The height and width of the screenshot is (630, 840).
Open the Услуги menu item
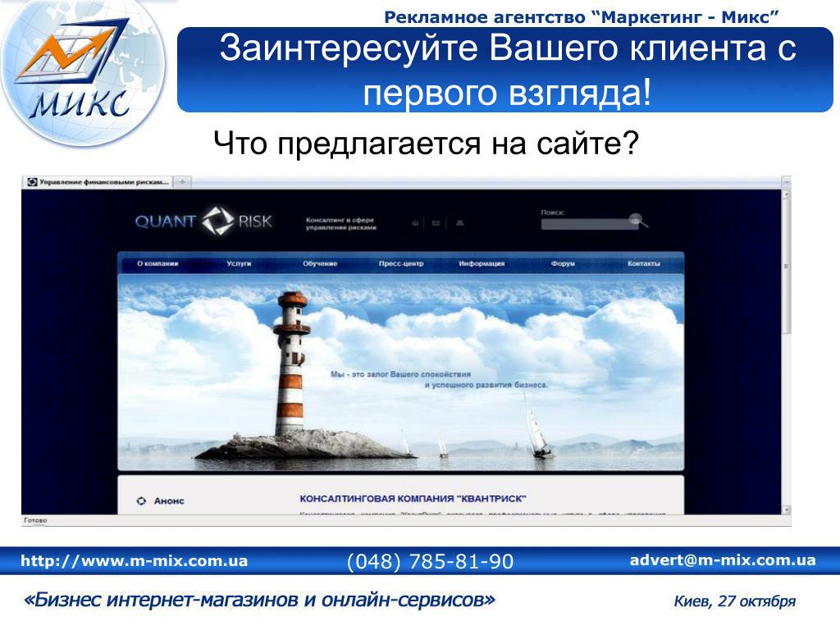pyautogui.click(x=239, y=263)
